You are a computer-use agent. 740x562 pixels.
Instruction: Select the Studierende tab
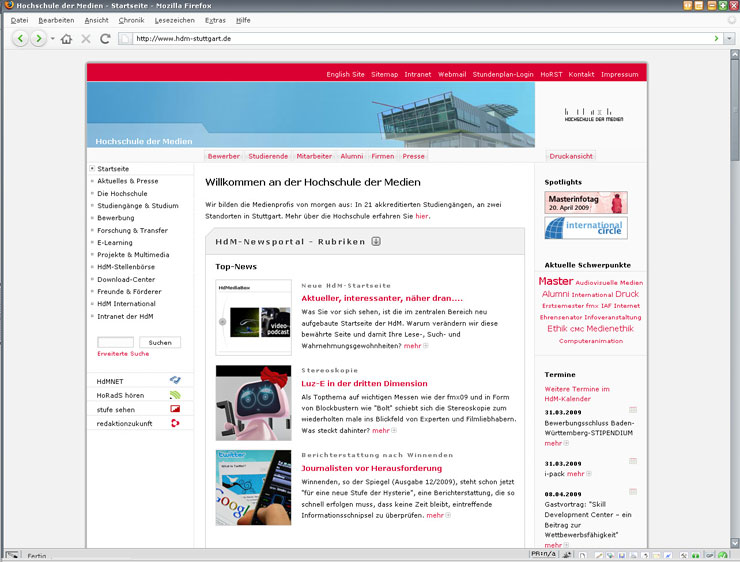point(268,156)
